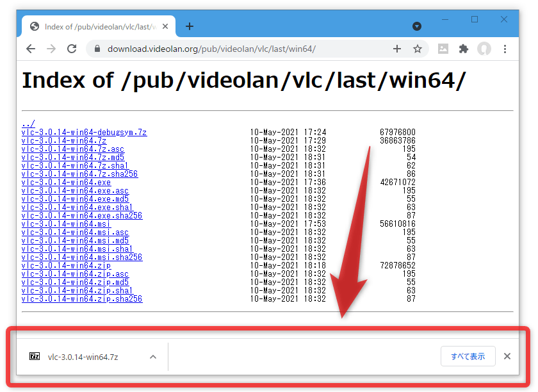Open vlc-3.0.14-win64.exe.md5 link
Screen dimensions: 538x392
[x=75, y=199]
